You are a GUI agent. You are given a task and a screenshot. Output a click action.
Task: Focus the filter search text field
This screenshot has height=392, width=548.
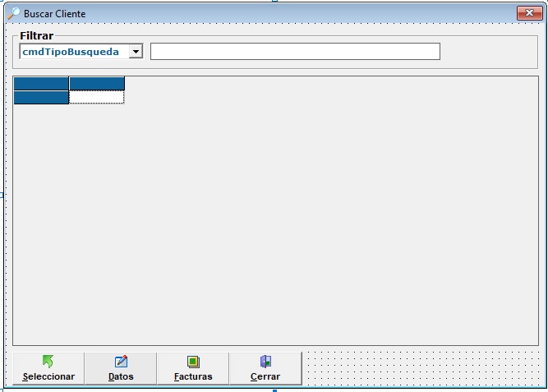[295, 52]
